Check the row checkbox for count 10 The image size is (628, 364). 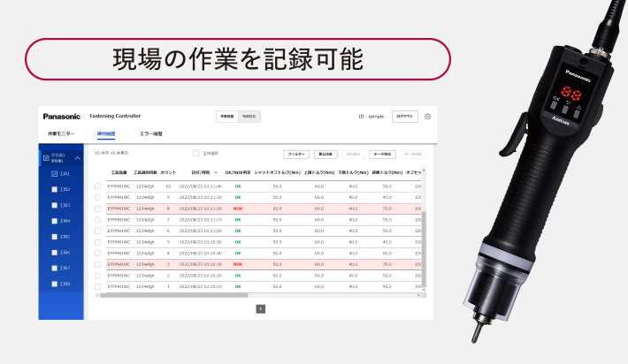click(98, 186)
